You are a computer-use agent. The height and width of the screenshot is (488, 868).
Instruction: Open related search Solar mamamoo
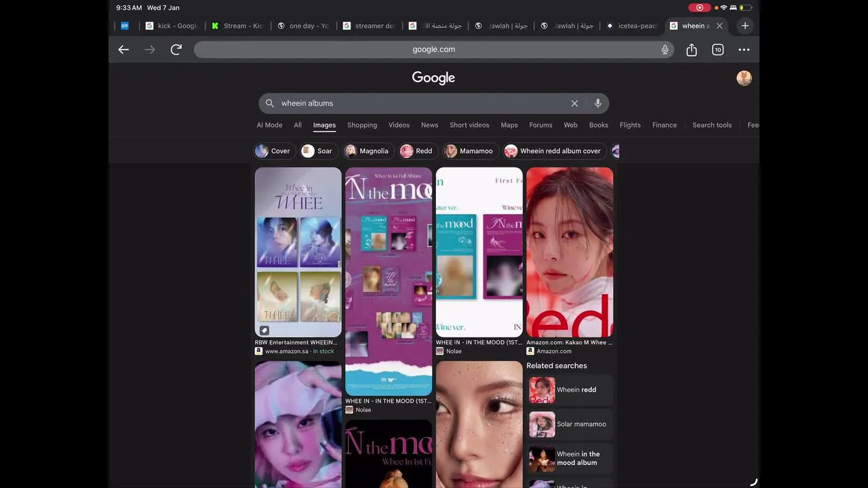[x=570, y=424]
